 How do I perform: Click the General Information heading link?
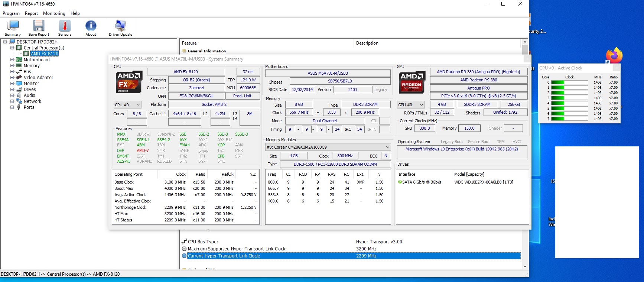pyautogui.click(x=207, y=51)
